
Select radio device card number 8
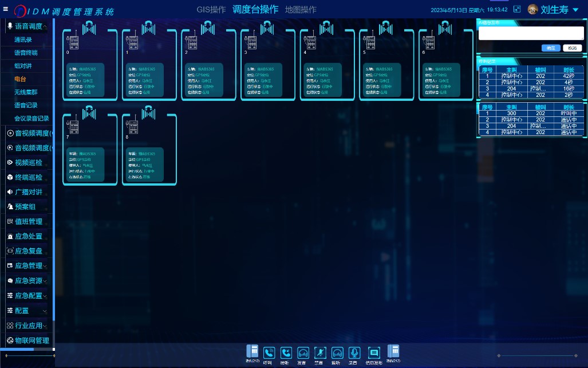click(x=147, y=150)
